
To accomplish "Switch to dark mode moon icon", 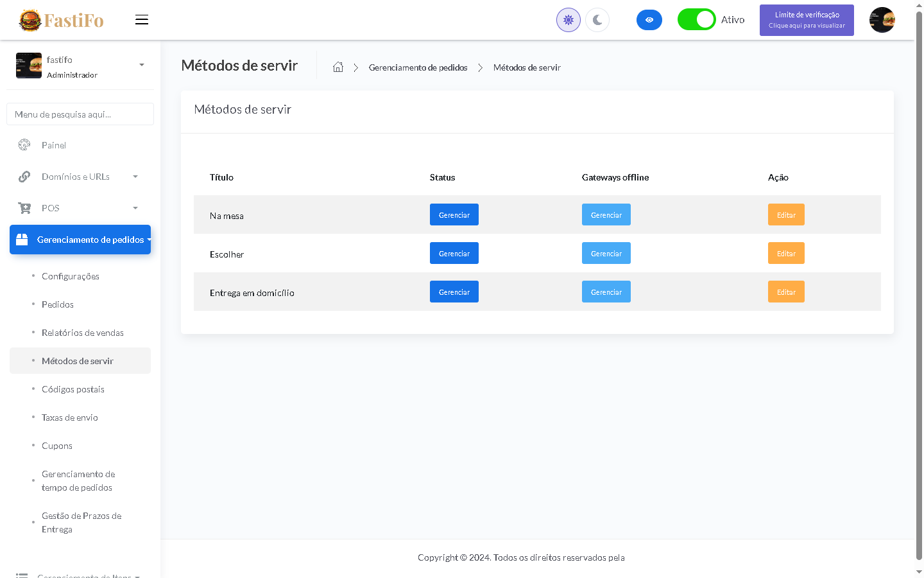I will click(597, 20).
